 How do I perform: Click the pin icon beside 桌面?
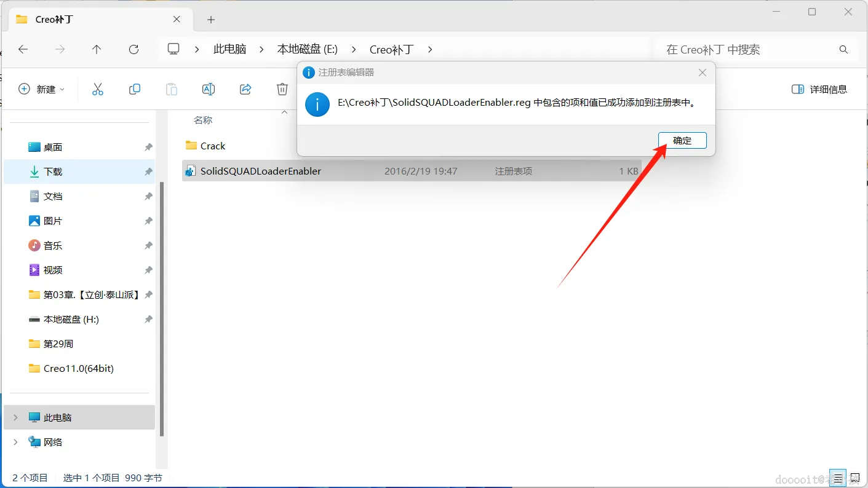pos(148,148)
